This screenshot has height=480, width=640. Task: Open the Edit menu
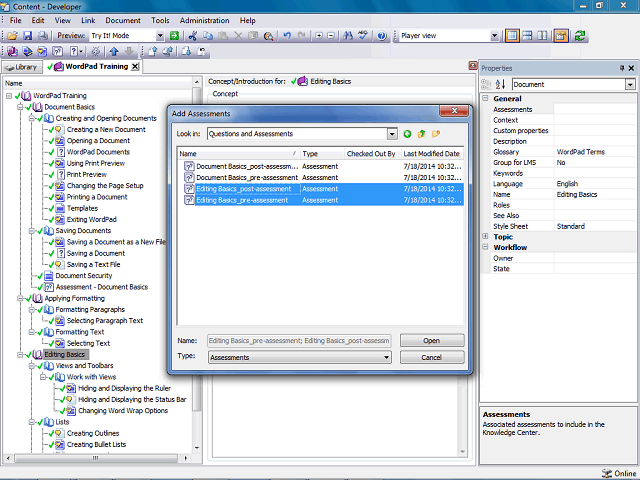tap(38, 20)
